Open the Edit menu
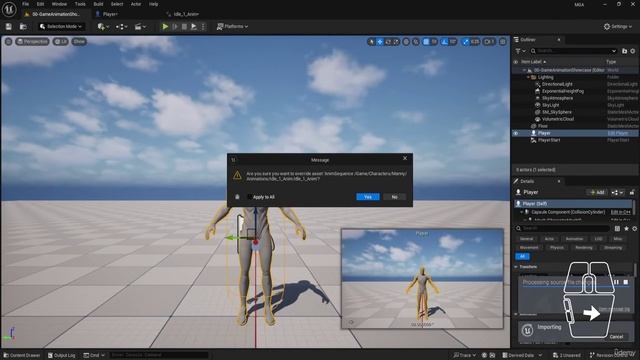 pos(40,4)
